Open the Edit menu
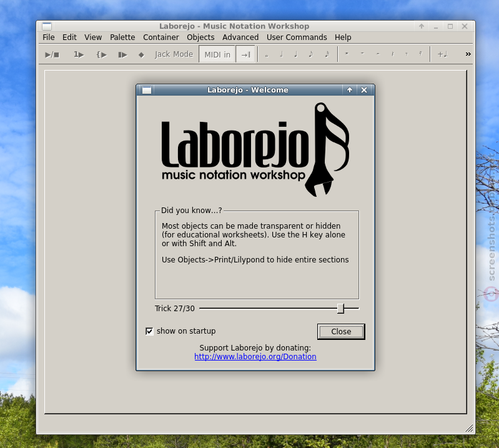 coord(69,37)
